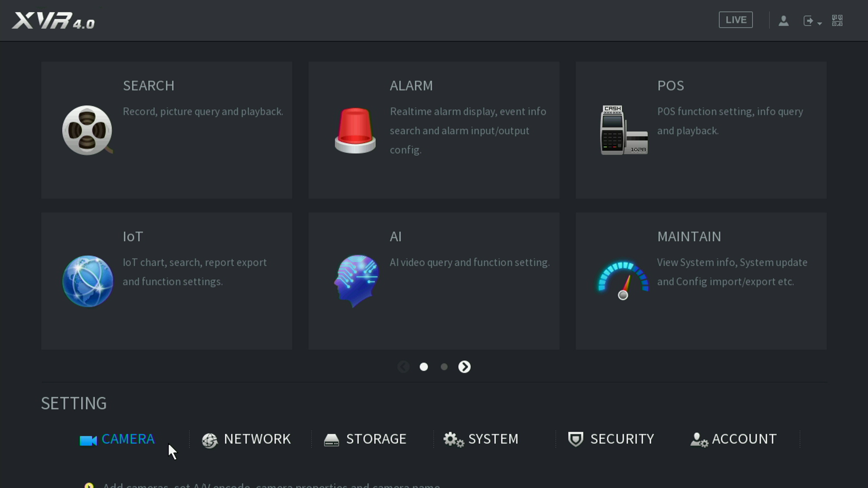
Task: Open the QR code icon
Action: pyautogui.click(x=837, y=21)
